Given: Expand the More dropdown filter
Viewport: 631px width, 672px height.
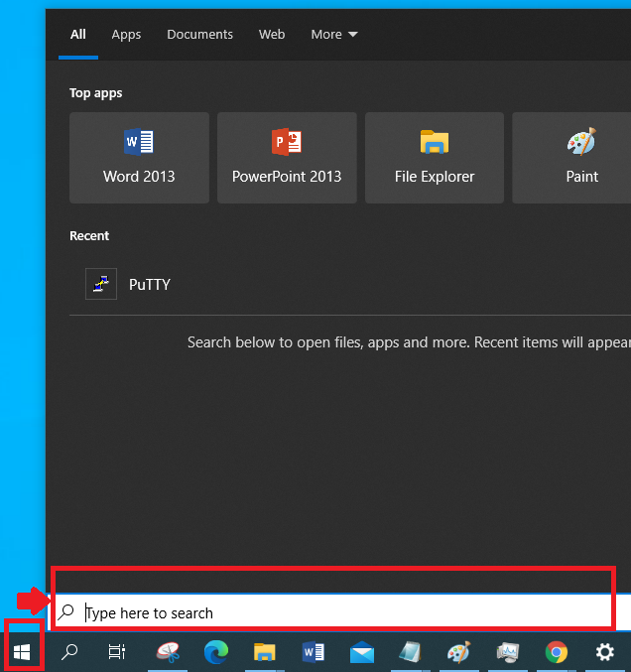Looking at the screenshot, I should (x=334, y=35).
